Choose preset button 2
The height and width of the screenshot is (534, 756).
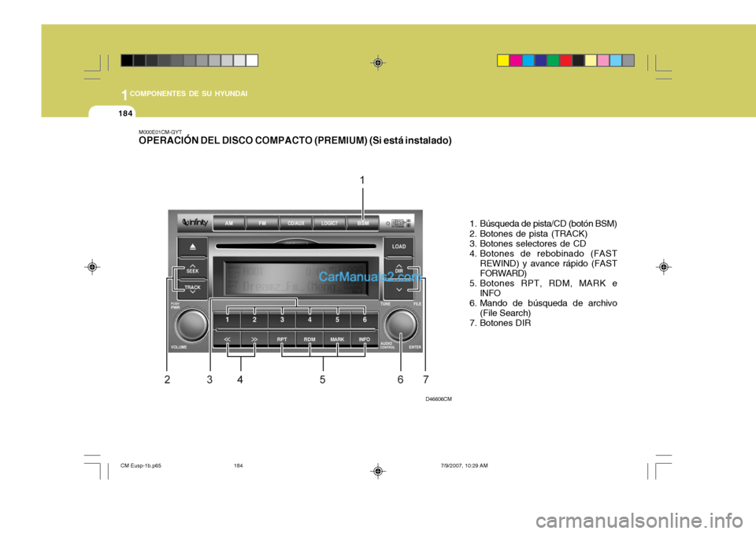tap(254, 320)
